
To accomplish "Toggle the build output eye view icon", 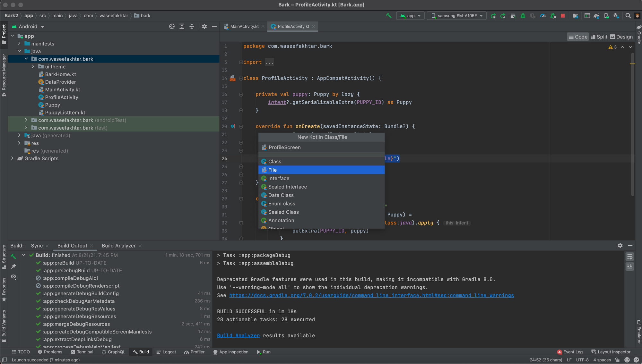I will point(13,277).
